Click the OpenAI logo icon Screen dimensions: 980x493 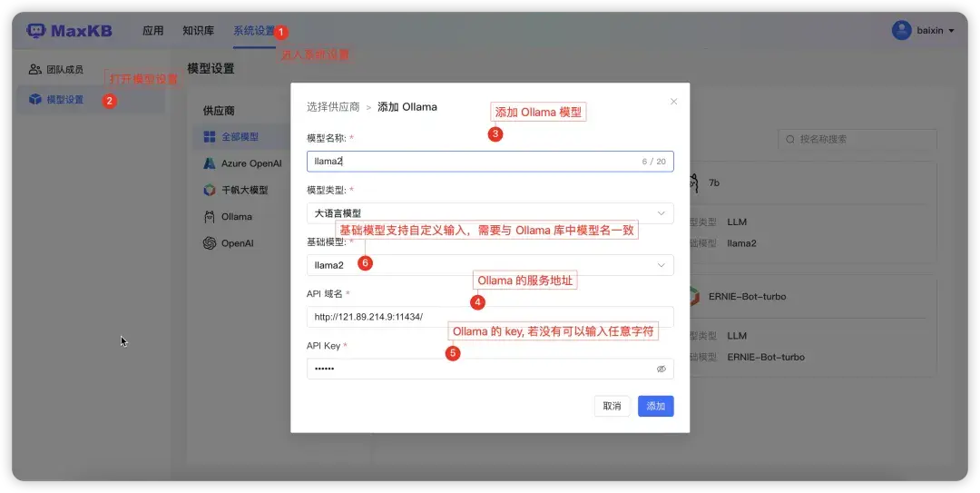pyautogui.click(x=210, y=243)
